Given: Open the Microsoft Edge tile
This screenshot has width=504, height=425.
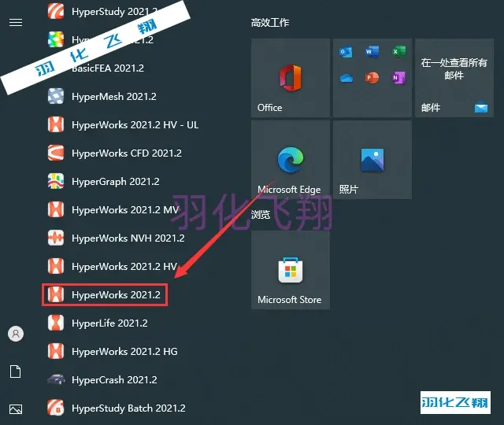Looking at the screenshot, I should [291, 160].
